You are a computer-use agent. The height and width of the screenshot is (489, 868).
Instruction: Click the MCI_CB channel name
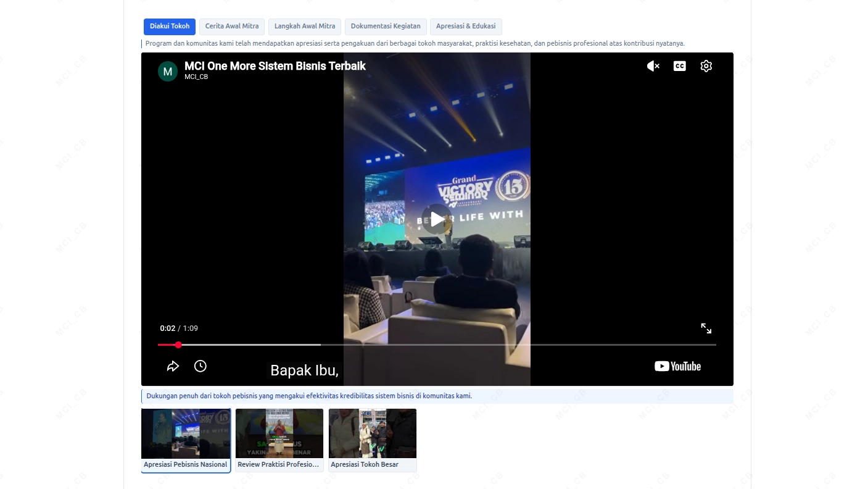196,77
